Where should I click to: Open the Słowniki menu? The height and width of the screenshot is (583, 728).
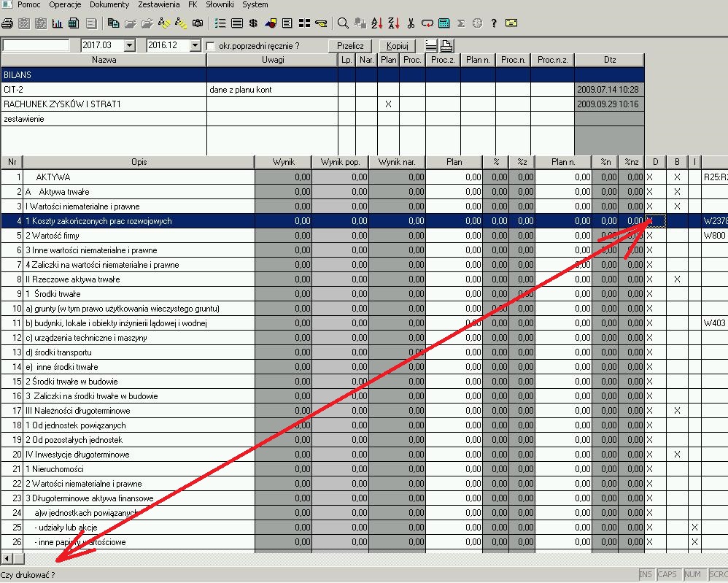tap(220, 4)
